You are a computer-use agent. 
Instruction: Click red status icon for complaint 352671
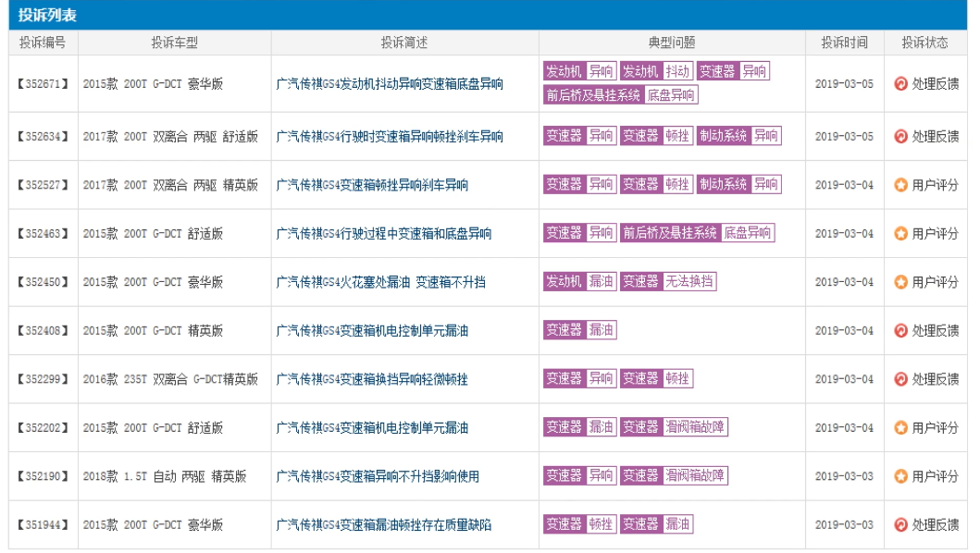(900, 84)
